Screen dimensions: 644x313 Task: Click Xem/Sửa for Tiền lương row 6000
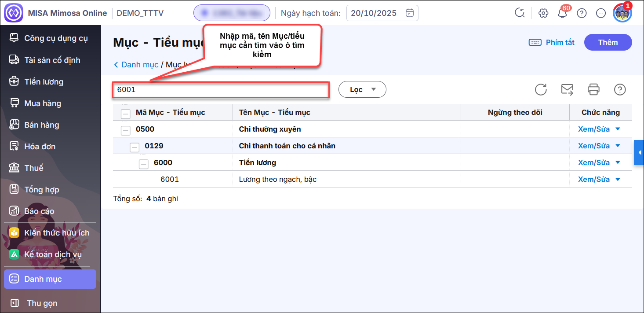coord(594,162)
